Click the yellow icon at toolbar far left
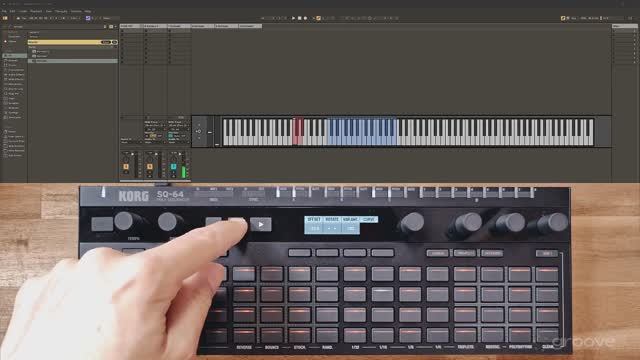 point(5,18)
